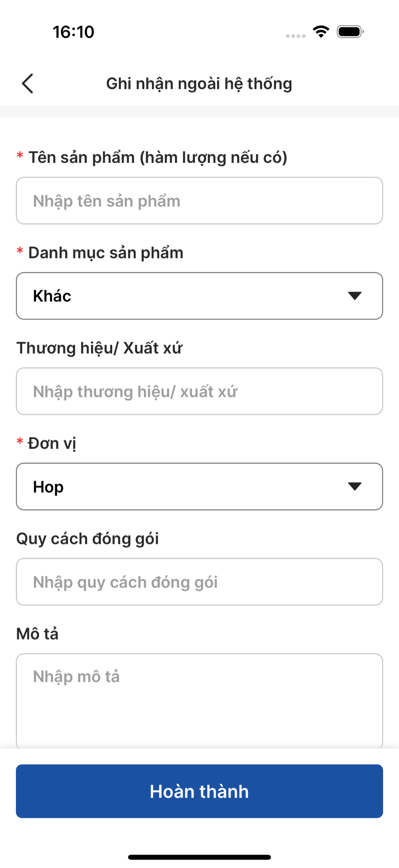
Task: Tap the cellular signal dots
Action: point(295,36)
